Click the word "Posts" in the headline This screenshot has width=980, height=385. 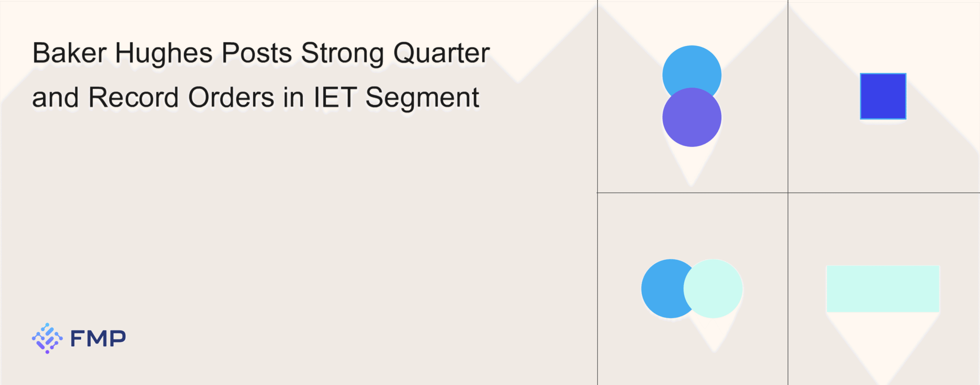pos(257,53)
